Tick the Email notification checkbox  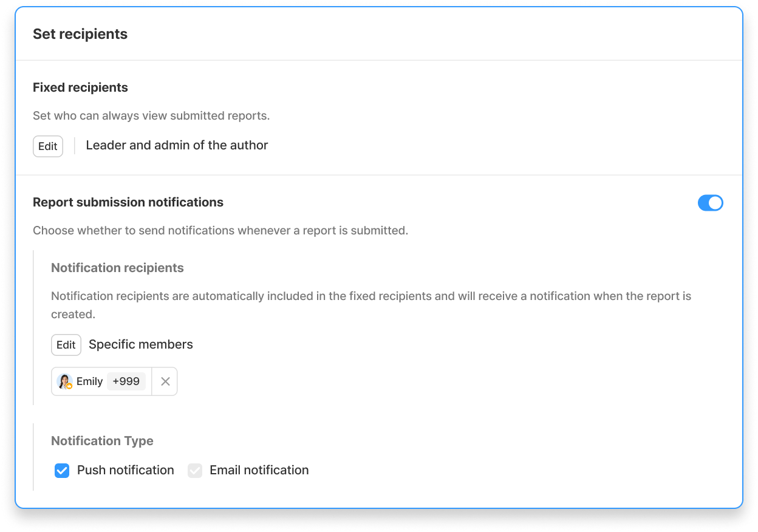(x=195, y=471)
